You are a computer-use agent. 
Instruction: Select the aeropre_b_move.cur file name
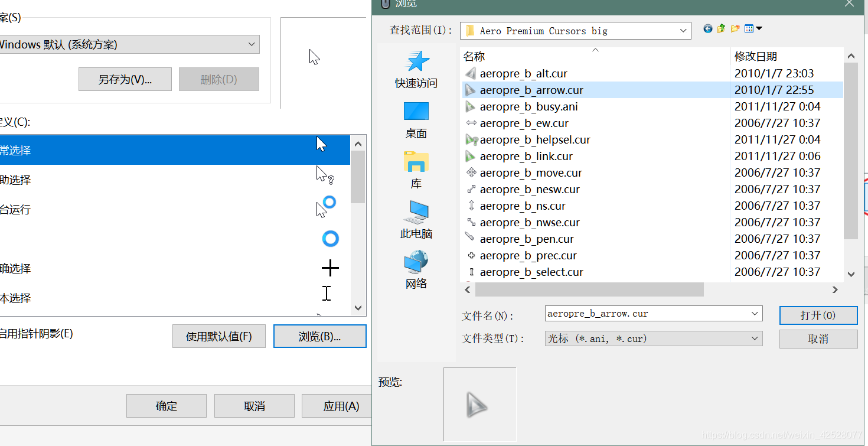(x=531, y=173)
